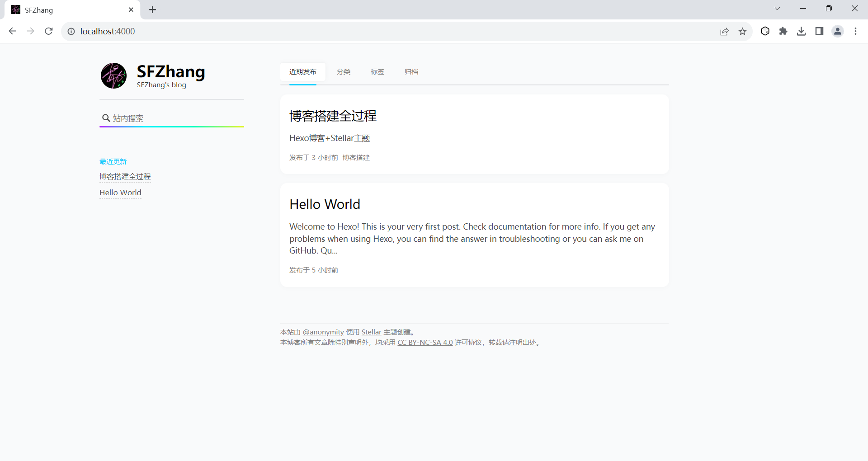
Task: Switch to the 标签 tab
Action: coord(377,72)
